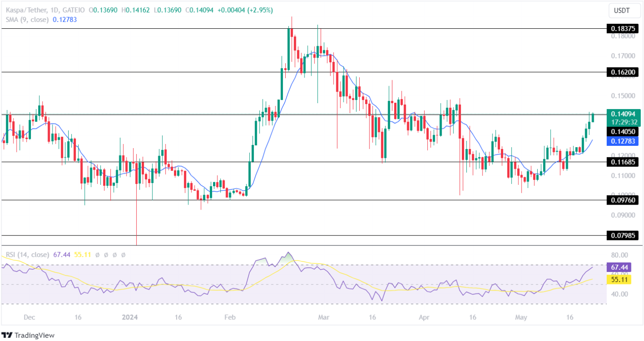This screenshot has width=644, height=341.
Task: Click the 0.11000 price axis tick
Action: 622,175
